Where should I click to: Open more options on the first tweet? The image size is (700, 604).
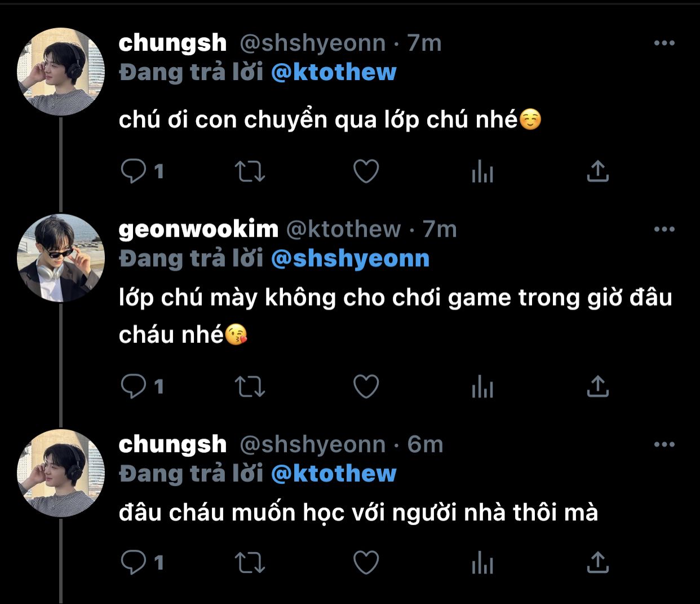tap(664, 43)
